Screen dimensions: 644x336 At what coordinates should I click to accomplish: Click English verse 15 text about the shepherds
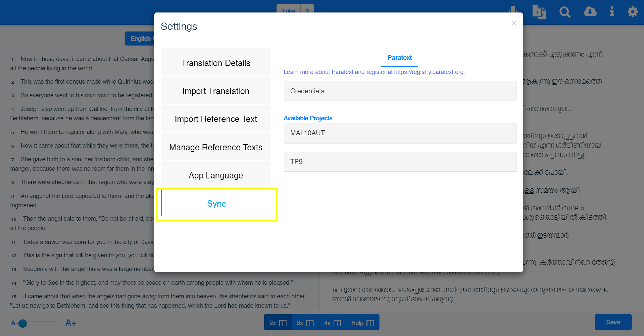click(x=158, y=301)
